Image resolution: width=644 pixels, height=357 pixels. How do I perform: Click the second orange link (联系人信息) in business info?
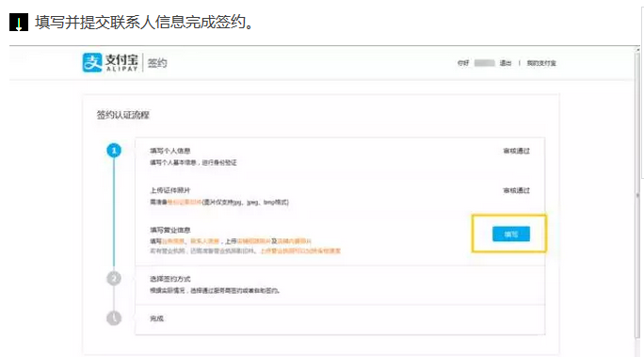tap(205, 241)
